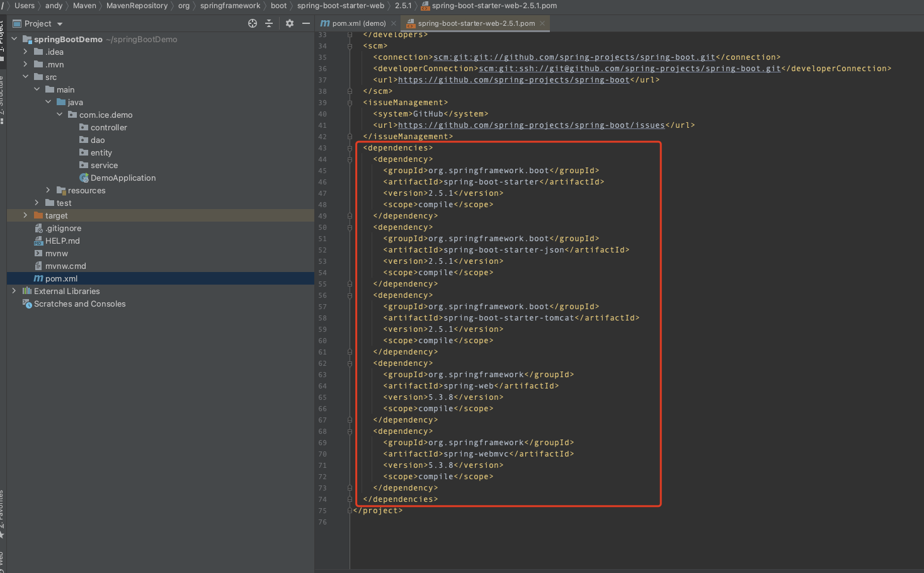924x573 pixels.
Task: Click the spring-webmvc artifactId text
Action: [476, 454]
